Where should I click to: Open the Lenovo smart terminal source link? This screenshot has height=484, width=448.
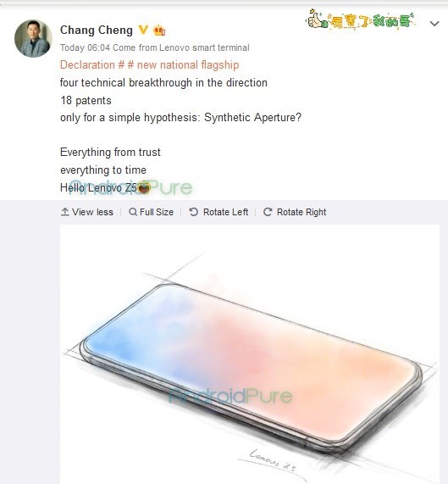pos(204,47)
